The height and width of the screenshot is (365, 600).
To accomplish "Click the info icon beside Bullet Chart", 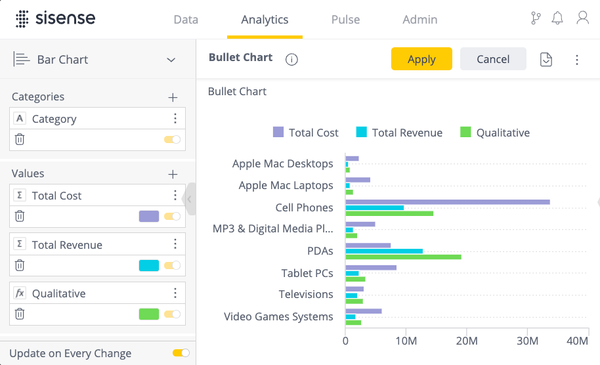I will tap(292, 59).
